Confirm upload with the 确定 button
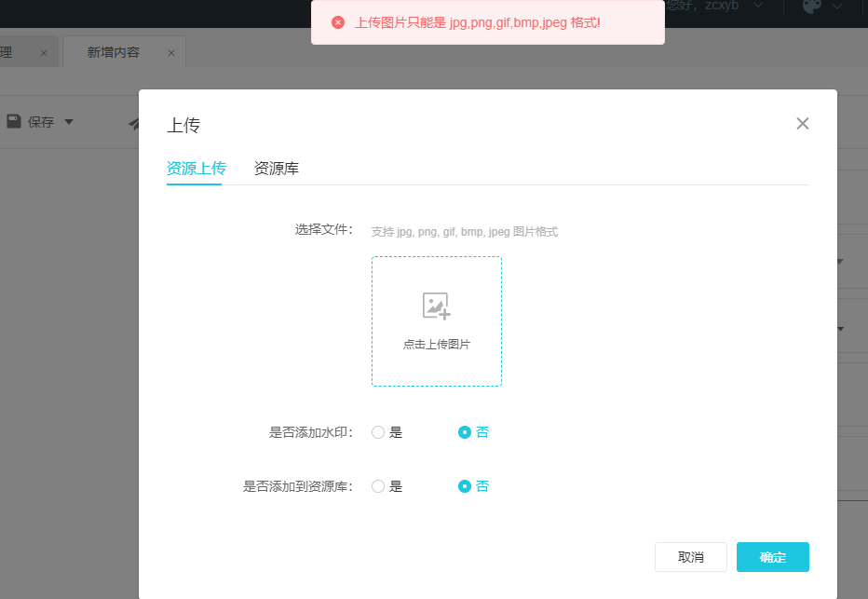868x599 pixels. 772,557
